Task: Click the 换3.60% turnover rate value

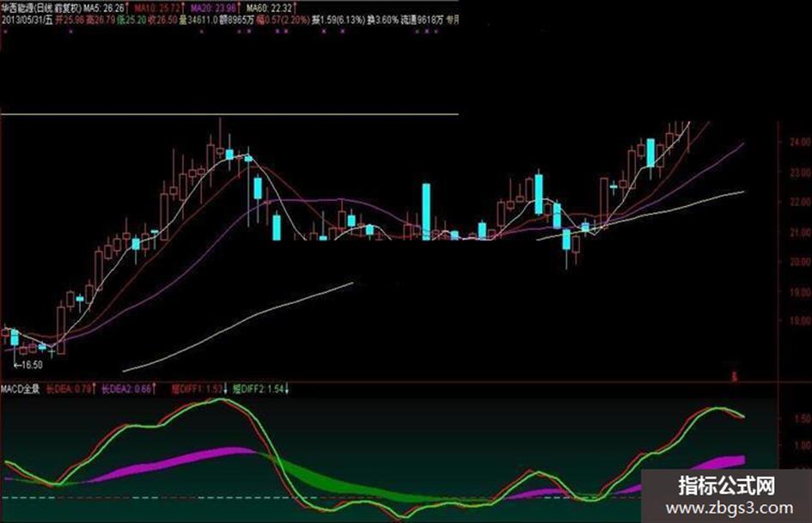Action: click(x=383, y=21)
